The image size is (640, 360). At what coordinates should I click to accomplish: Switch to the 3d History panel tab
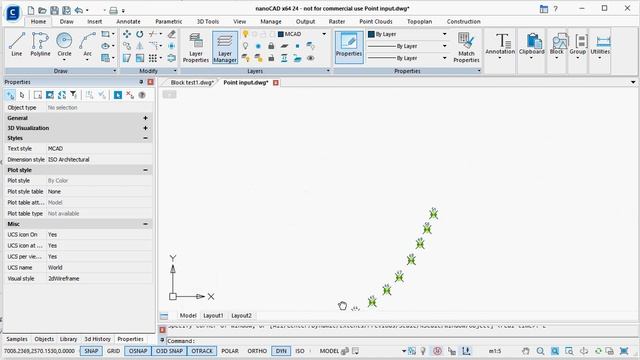click(x=98, y=339)
